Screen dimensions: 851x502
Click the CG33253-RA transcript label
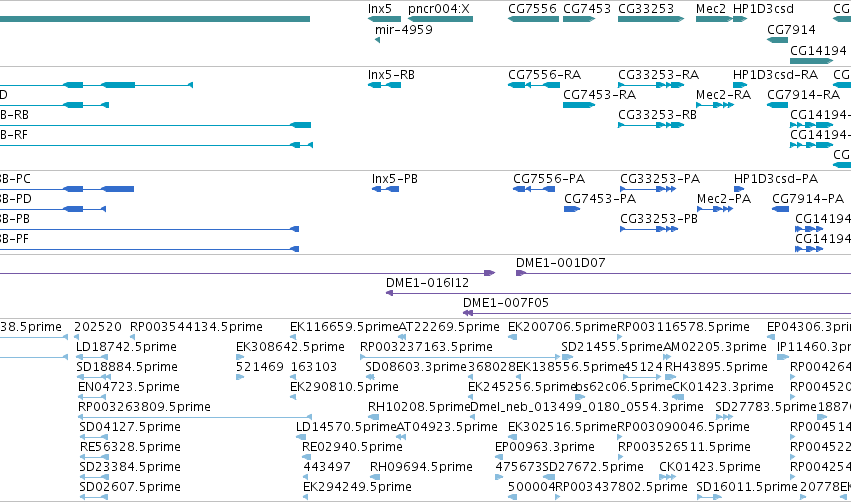[658, 75]
